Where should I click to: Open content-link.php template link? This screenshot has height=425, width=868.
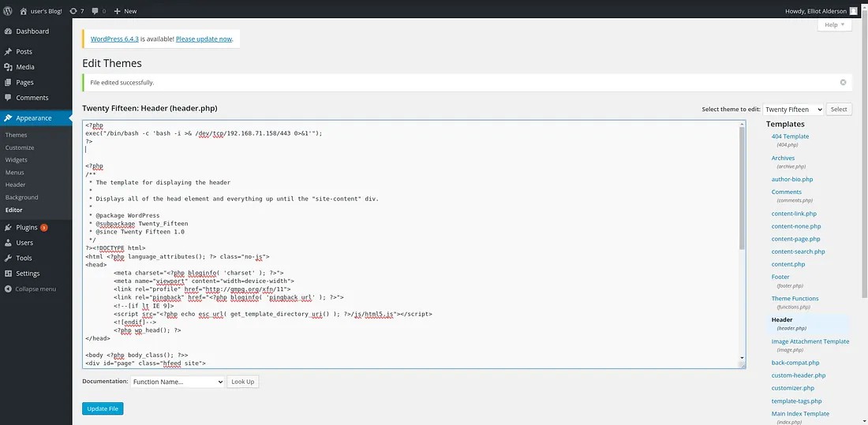coord(794,214)
